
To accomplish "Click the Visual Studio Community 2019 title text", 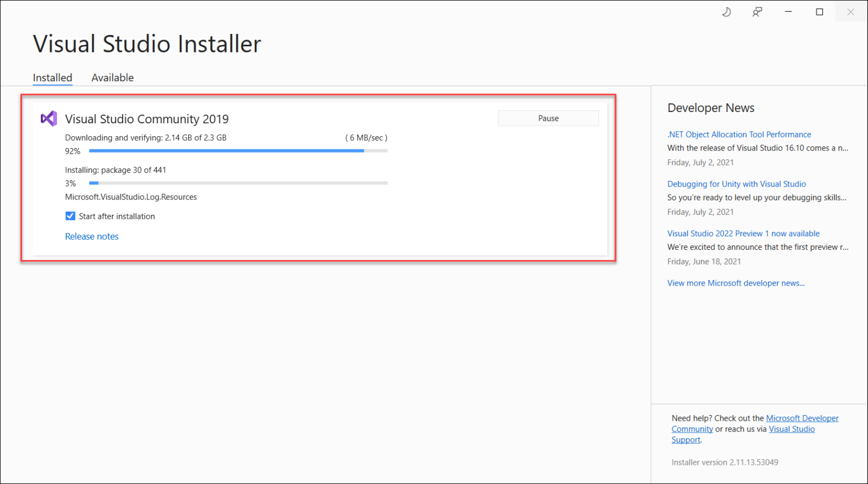I will click(x=147, y=119).
